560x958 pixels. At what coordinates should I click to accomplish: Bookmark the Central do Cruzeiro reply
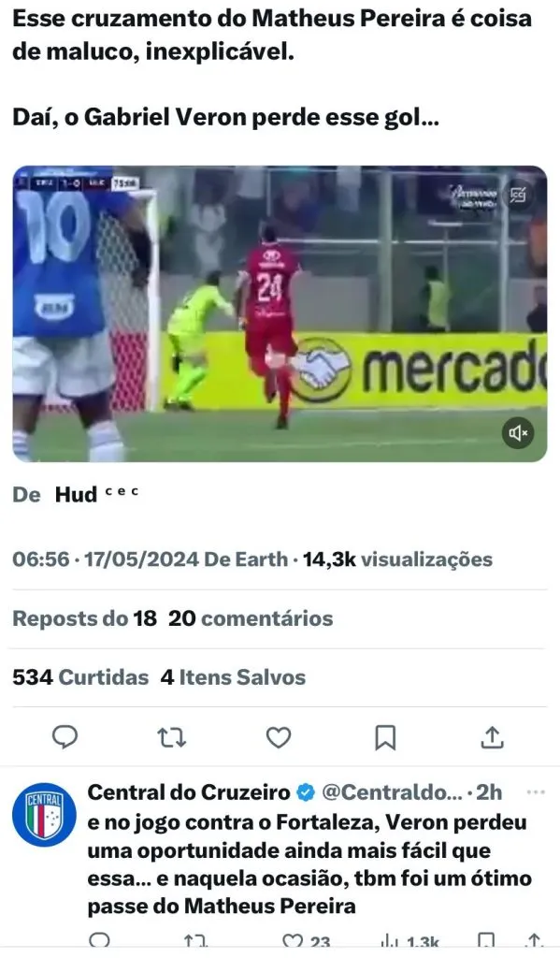(486, 941)
